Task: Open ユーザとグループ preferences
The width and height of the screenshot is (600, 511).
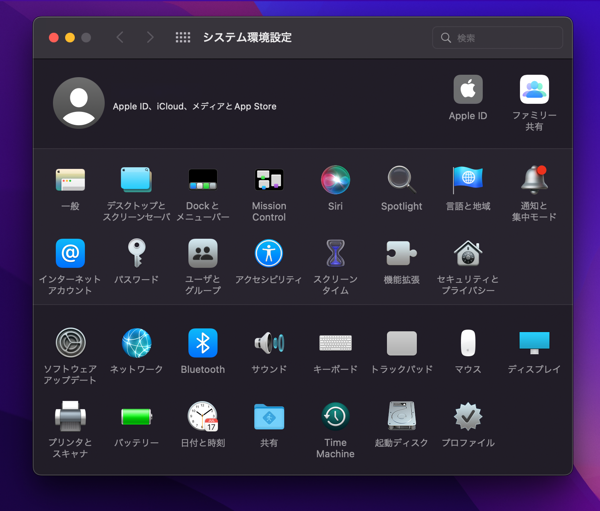Action: (203, 253)
